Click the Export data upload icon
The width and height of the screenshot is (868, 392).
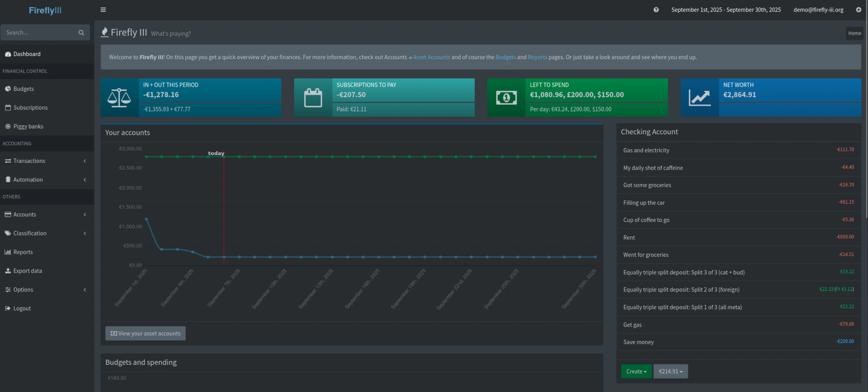[8, 271]
